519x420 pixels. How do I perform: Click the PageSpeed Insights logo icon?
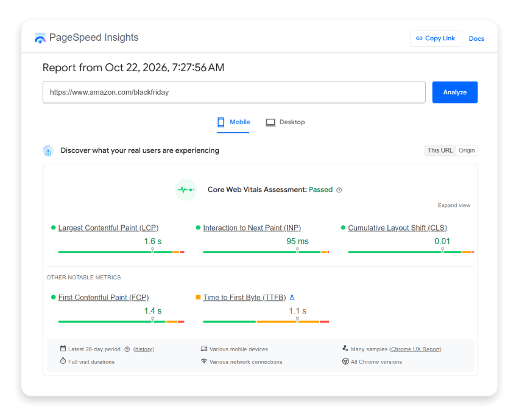(40, 38)
